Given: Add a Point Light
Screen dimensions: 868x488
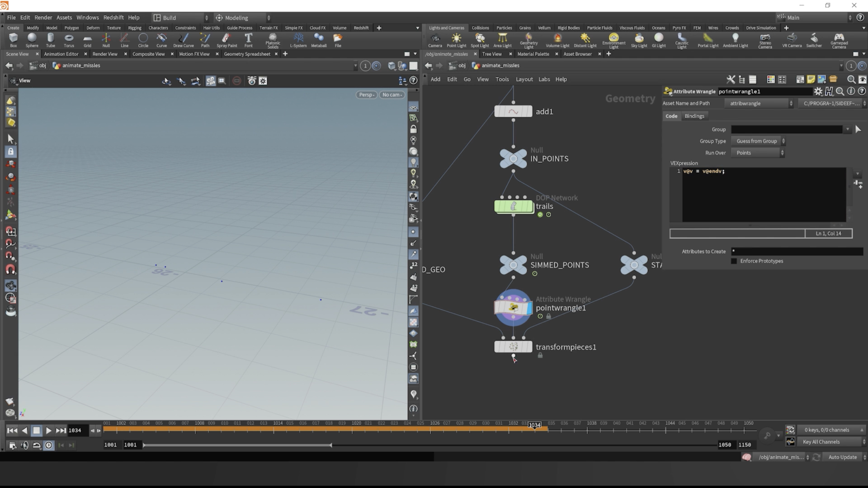Looking at the screenshot, I should (456, 40).
